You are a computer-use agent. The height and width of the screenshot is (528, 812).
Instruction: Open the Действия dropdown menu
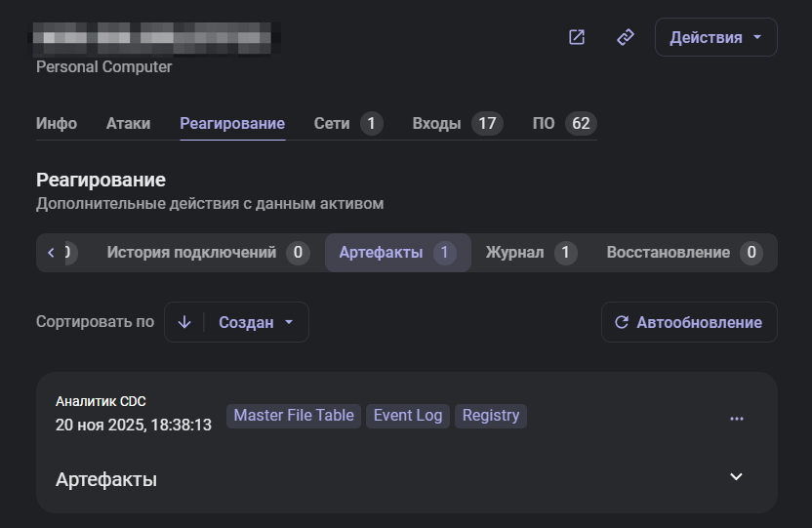click(x=716, y=37)
